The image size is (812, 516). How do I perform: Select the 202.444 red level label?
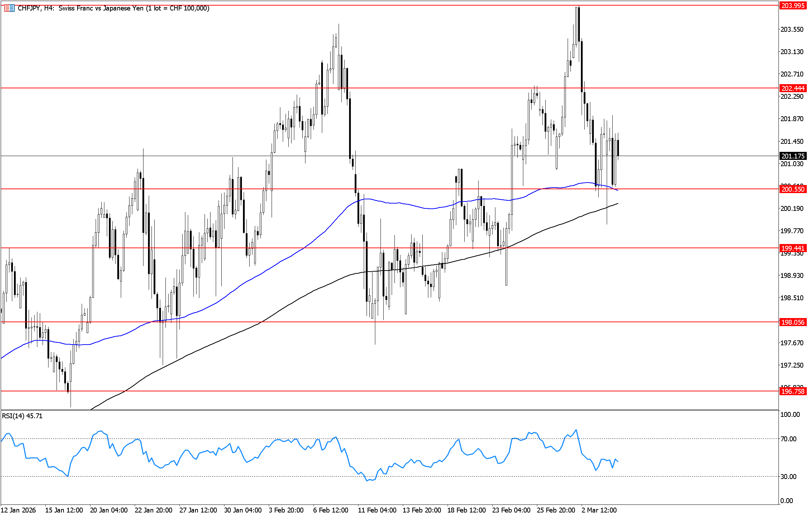(793, 88)
